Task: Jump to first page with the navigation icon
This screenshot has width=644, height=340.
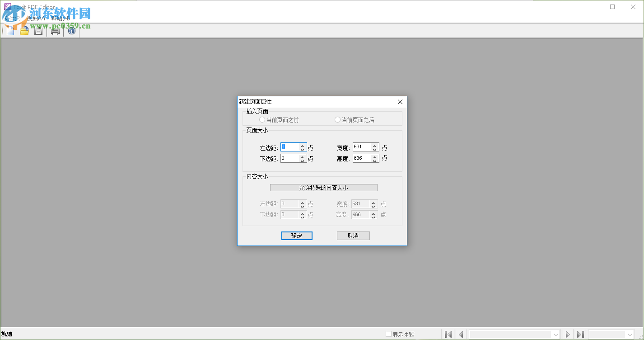Action: 448,334
